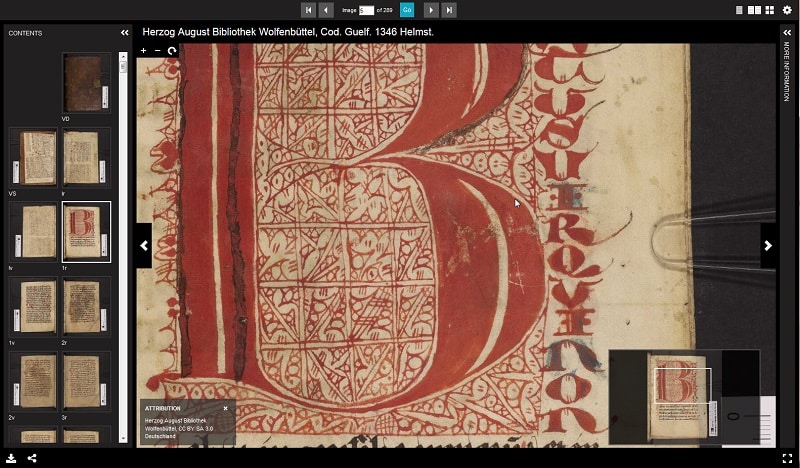Screen dimensions: 800x468
Task: Select the highlighted 1r thumbnail
Action: tap(86, 232)
